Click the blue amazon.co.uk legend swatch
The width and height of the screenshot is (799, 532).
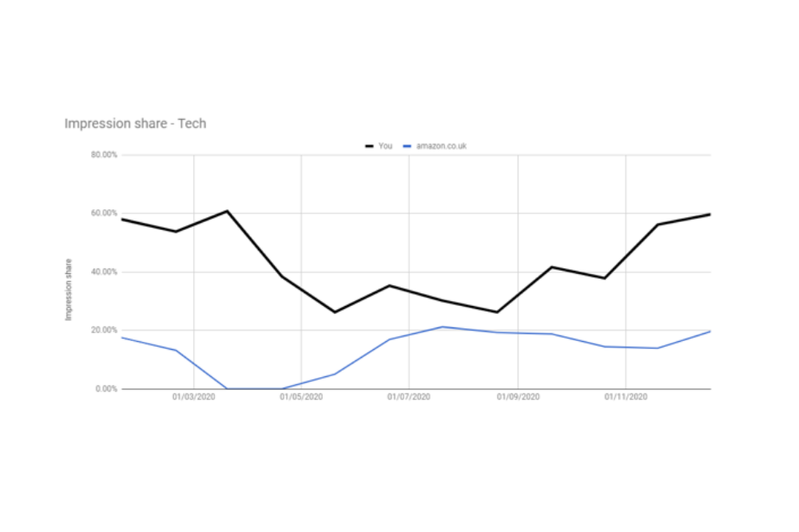pos(407,146)
